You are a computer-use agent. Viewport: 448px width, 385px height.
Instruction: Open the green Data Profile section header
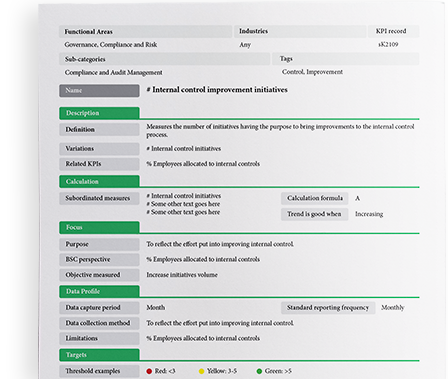click(x=99, y=291)
